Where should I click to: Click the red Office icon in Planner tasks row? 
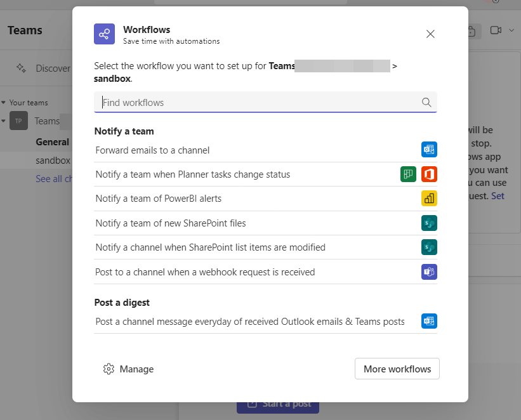(x=429, y=174)
